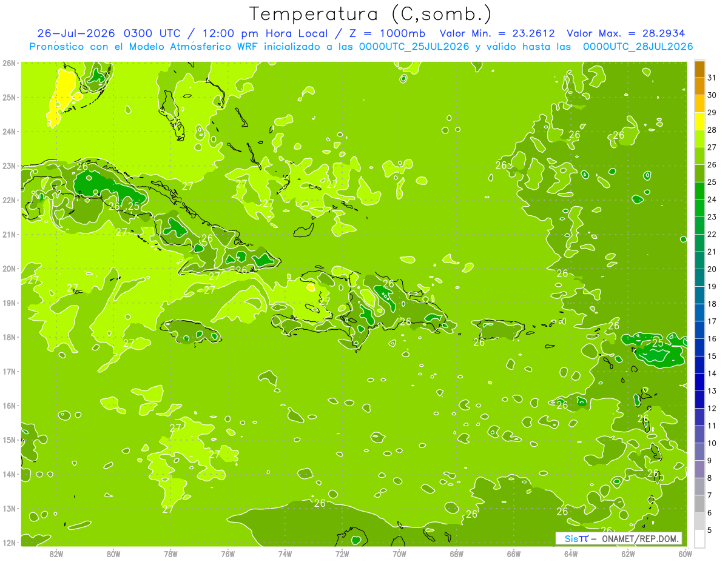
Task: Click the '74W' longitude axis label
Action: (285, 554)
